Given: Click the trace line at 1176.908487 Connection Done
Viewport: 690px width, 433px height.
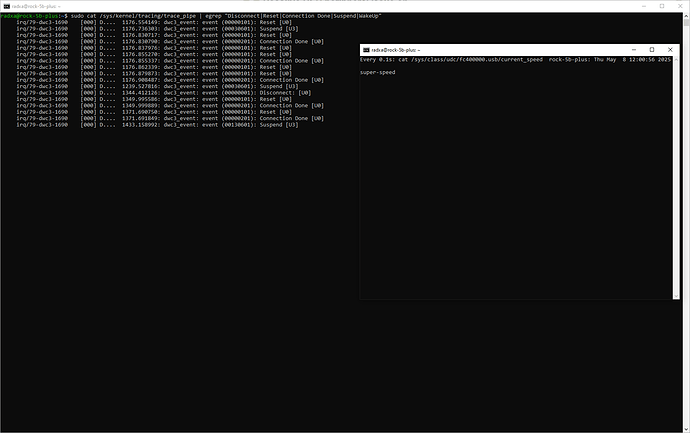Looking at the screenshot, I should click(x=170, y=80).
